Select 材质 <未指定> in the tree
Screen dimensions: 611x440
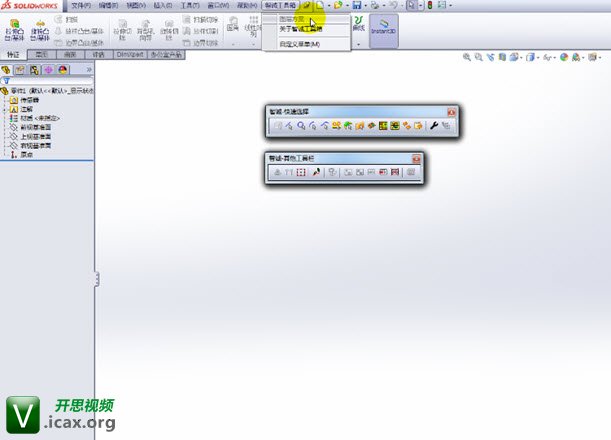point(40,118)
